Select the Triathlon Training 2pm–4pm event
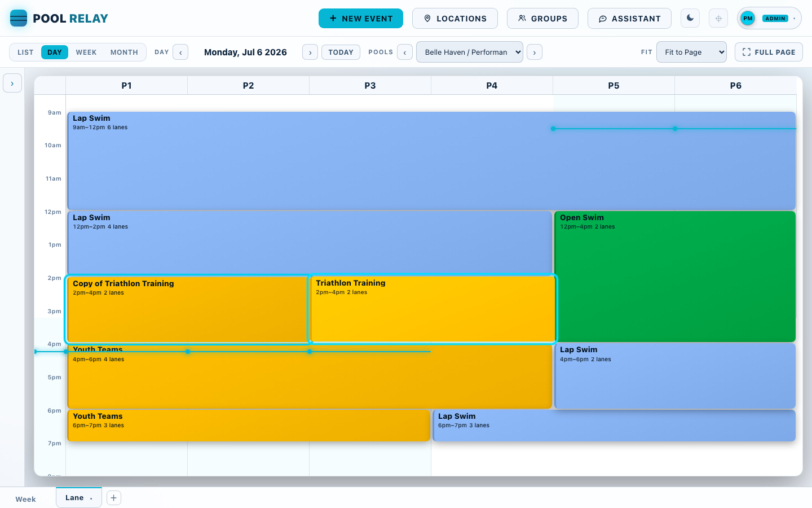Viewport: 812px width, 508px height. [x=433, y=309]
